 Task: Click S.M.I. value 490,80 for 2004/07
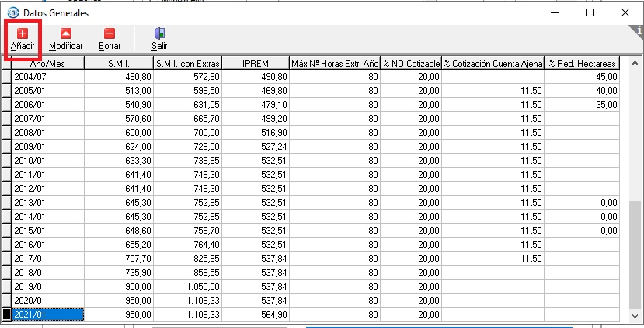click(138, 76)
